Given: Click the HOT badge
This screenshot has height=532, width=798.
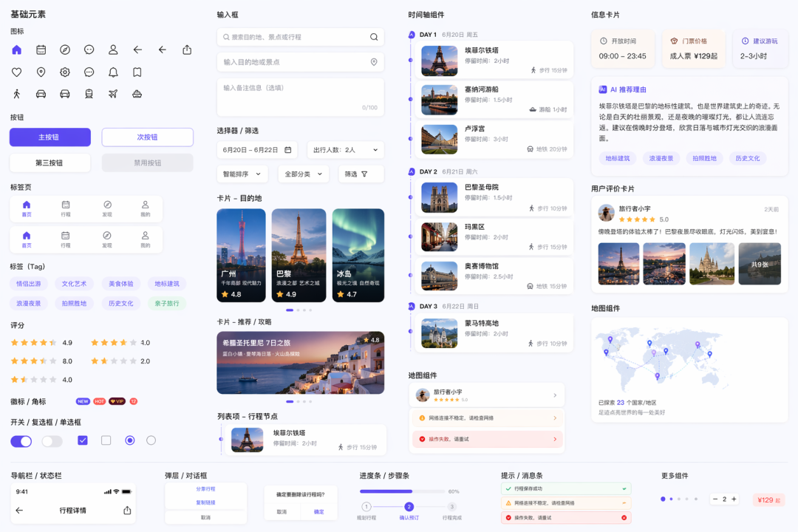Looking at the screenshot, I should [100, 401].
